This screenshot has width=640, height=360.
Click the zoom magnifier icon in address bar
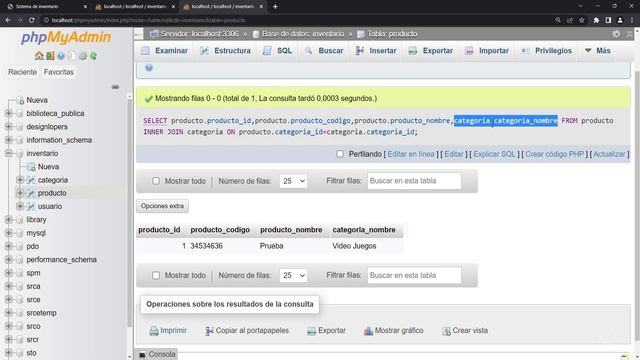point(558,20)
